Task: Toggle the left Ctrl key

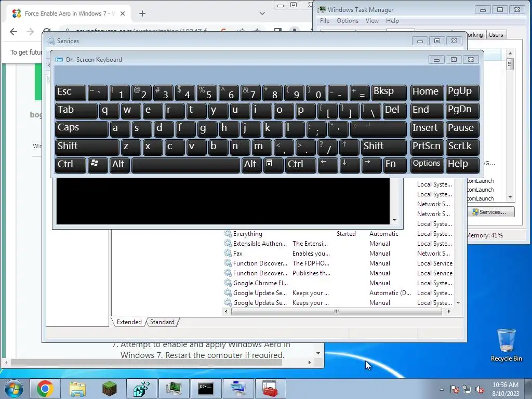Action: click(70, 165)
